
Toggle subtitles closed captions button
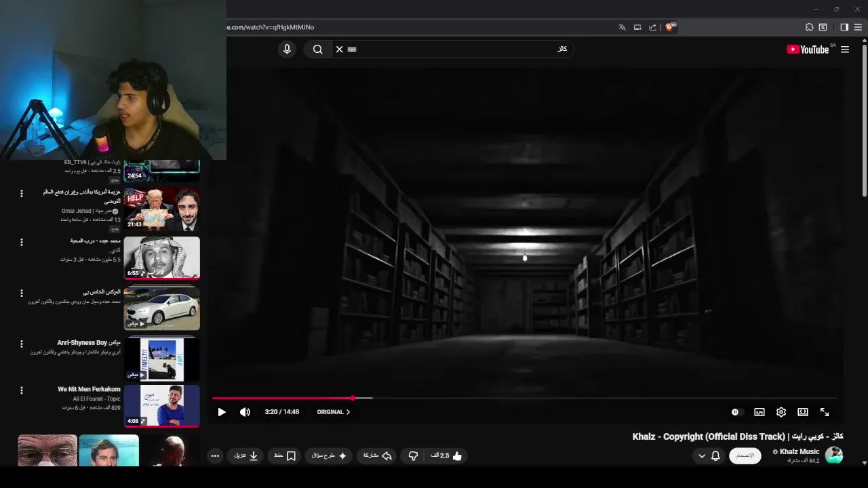pyautogui.click(x=759, y=412)
